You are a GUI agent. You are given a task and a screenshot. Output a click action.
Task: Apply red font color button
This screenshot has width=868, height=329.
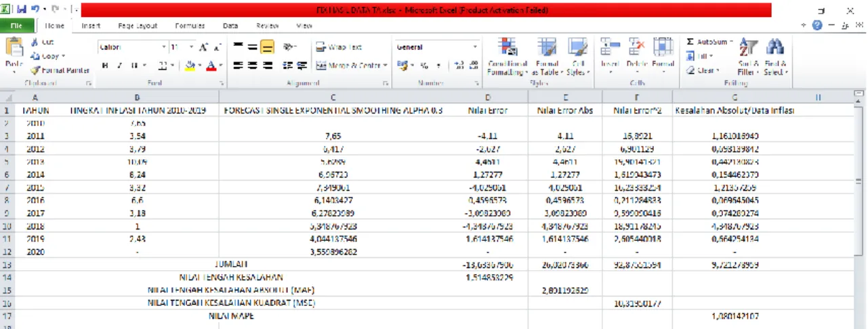click(211, 66)
